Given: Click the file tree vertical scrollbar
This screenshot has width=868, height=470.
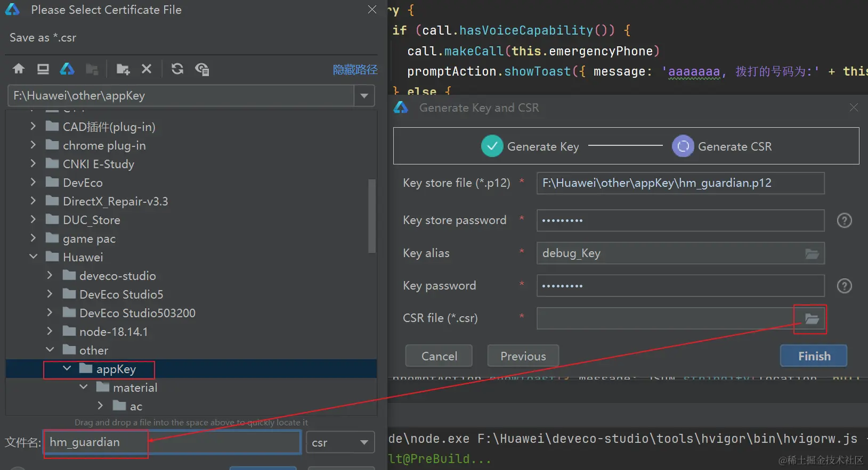Looking at the screenshot, I should pyautogui.click(x=372, y=216).
